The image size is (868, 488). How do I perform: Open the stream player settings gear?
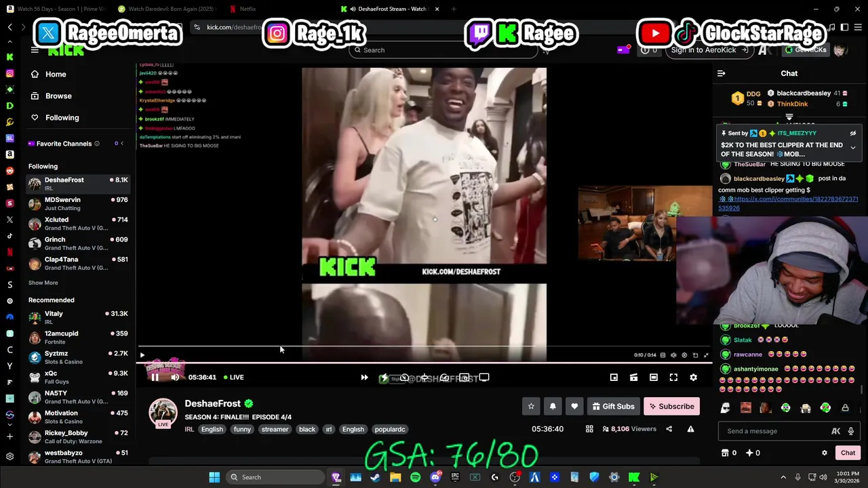[693, 378]
